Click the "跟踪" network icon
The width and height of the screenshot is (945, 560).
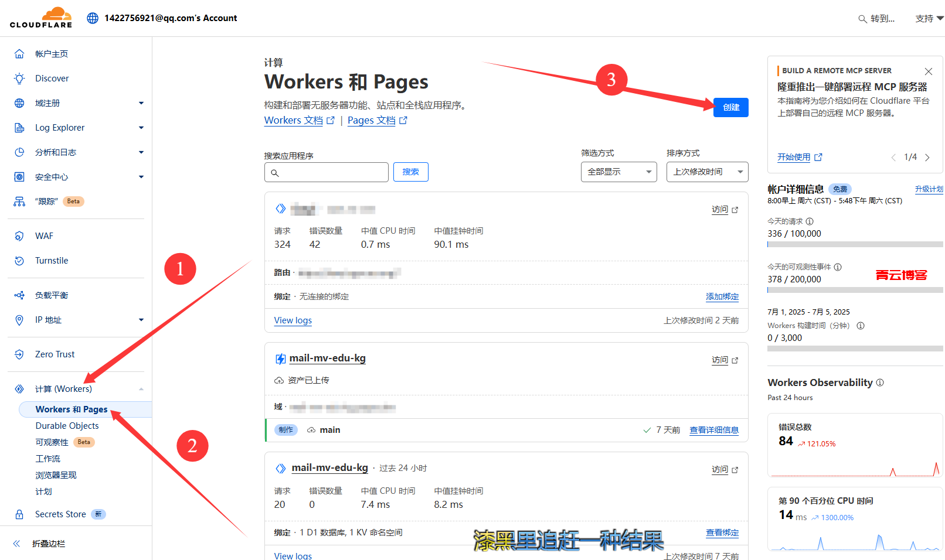point(19,202)
